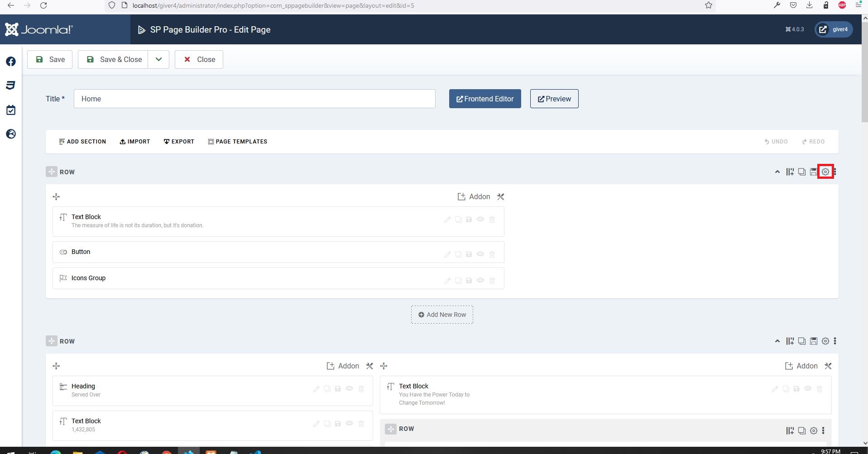Viewport: 868px width, 454px height.
Task: Open the Firefox hamburger menu
Action: tap(858, 5)
